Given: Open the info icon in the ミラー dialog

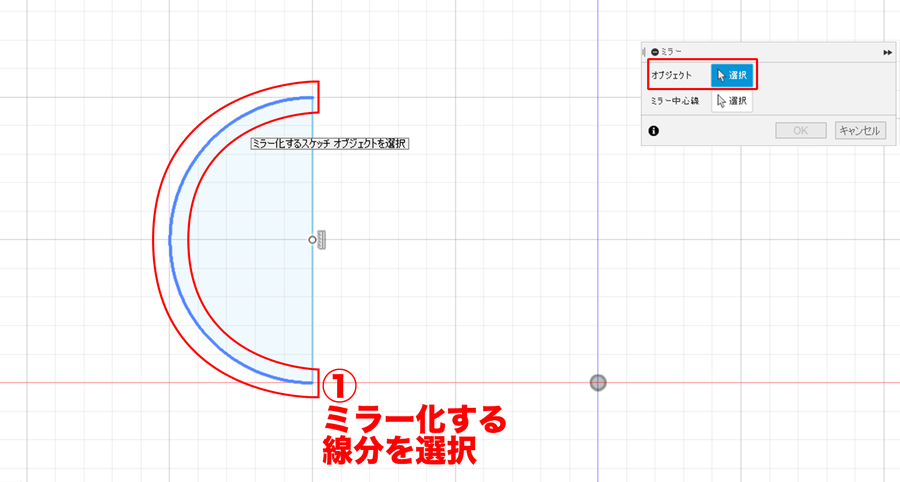Looking at the screenshot, I should (654, 131).
